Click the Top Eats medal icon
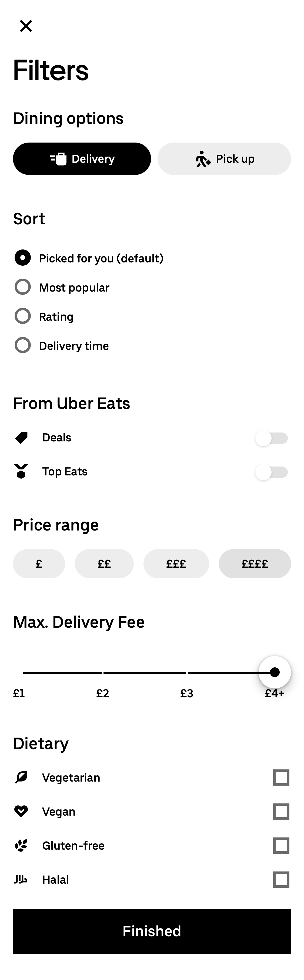This screenshot has width=304, height=980. pyautogui.click(x=22, y=472)
